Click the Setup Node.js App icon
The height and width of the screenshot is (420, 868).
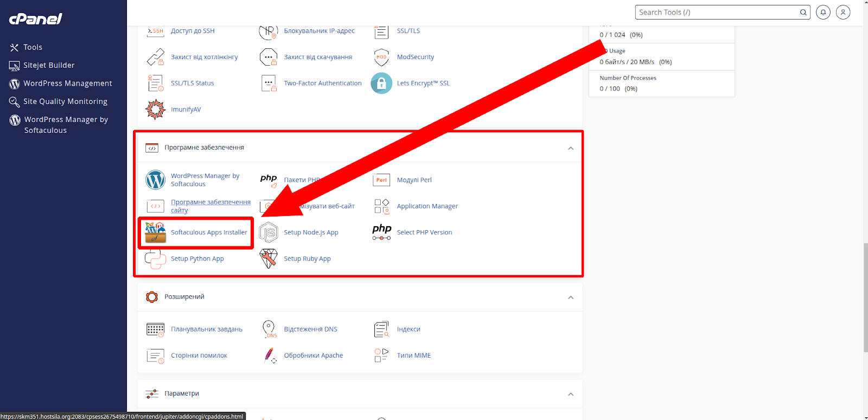[x=269, y=232]
